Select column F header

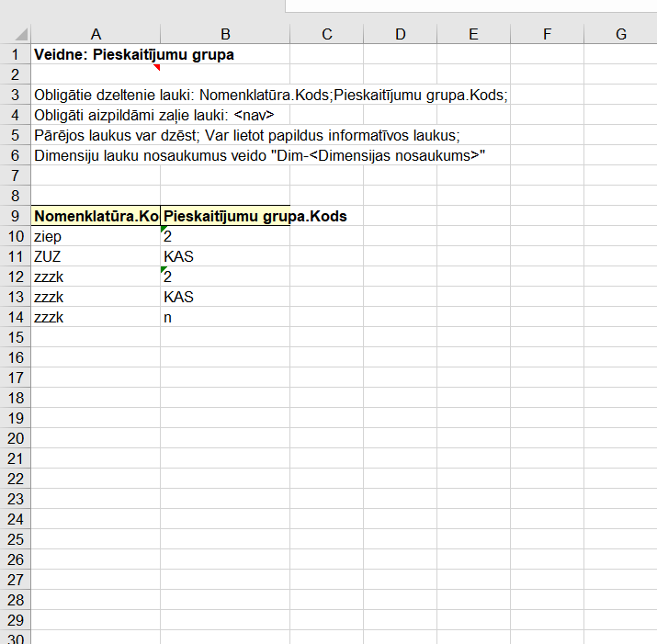click(547, 34)
